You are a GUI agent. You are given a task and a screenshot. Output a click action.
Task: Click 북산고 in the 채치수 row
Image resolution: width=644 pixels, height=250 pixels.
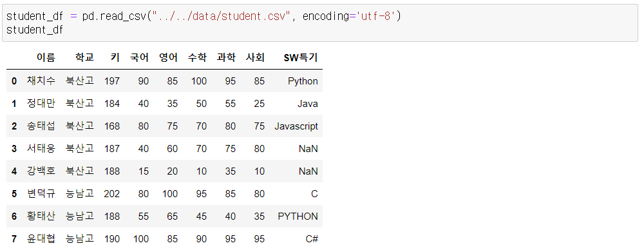coord(80,81)
